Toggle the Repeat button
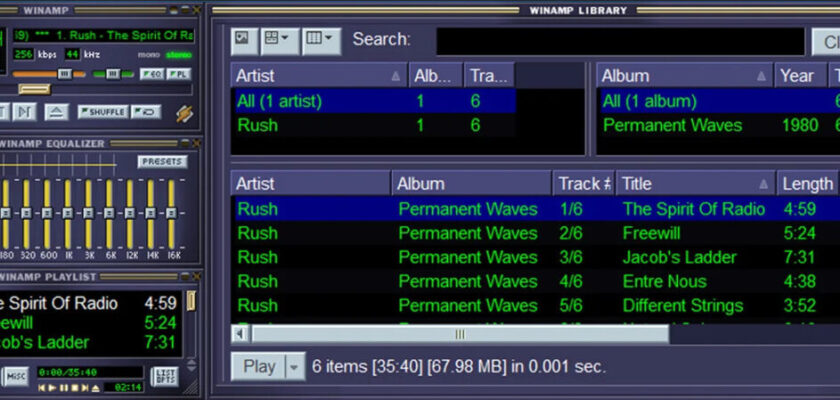 pos(147,112)
